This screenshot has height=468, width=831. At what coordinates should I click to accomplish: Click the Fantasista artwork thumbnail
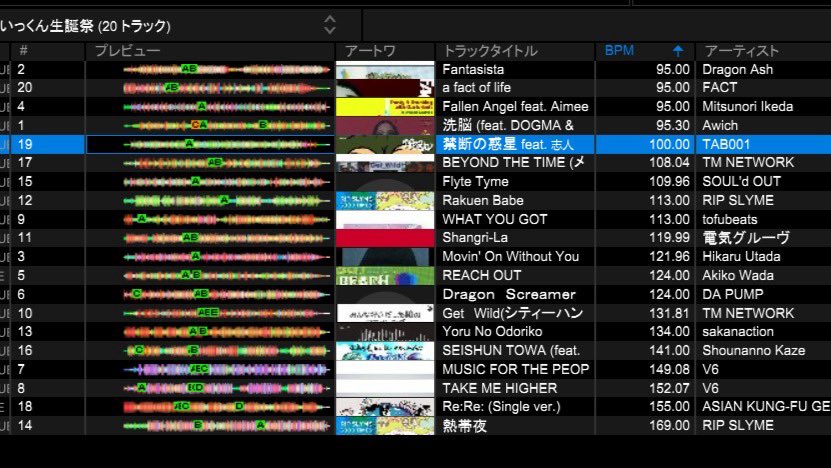point(385,69)
